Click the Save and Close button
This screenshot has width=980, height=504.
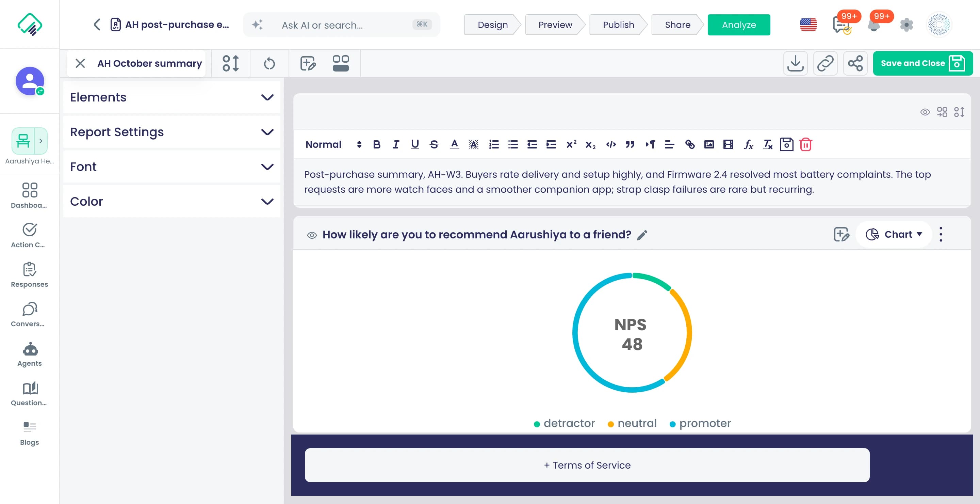[922, 63]
